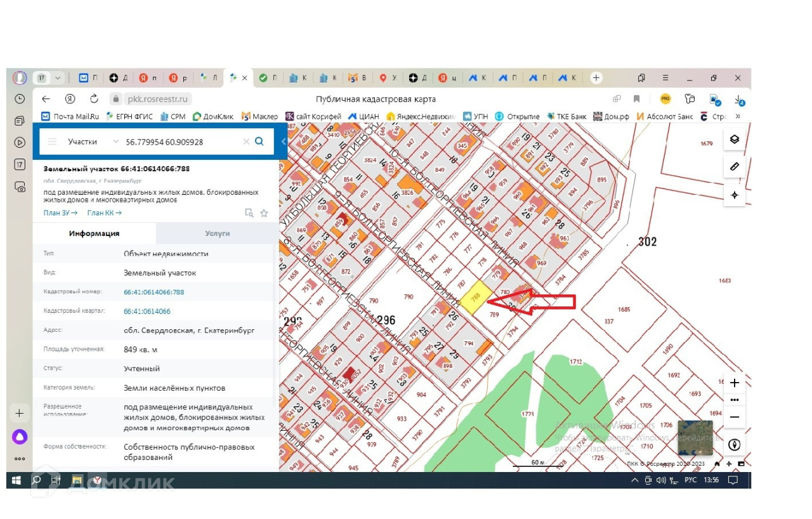Open the map layers panel
The height and width of the screenshot is (519, 812).
tap(735, 140)
